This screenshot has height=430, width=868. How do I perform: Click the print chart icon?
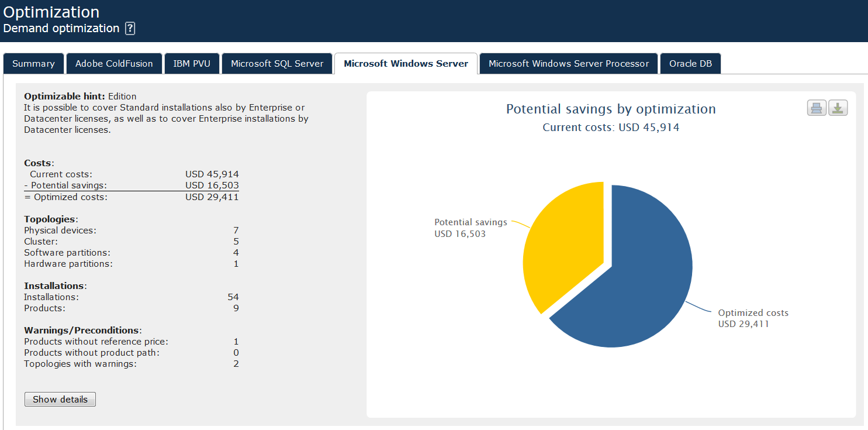point(817,108)
